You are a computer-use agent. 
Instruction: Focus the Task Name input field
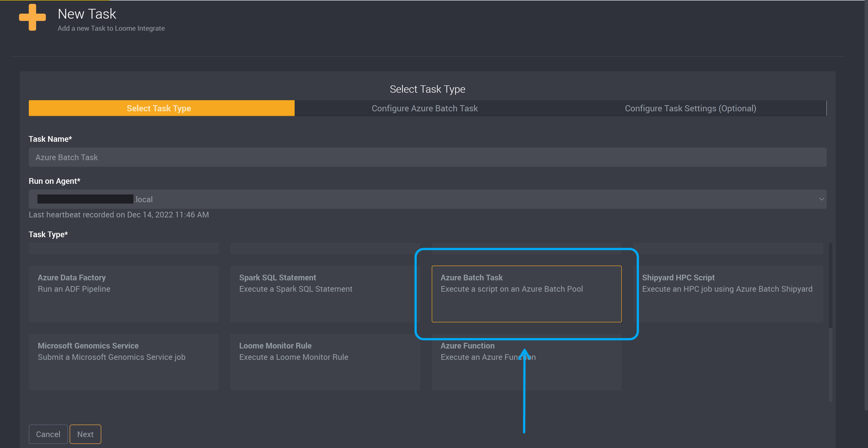tap(428, 157)
